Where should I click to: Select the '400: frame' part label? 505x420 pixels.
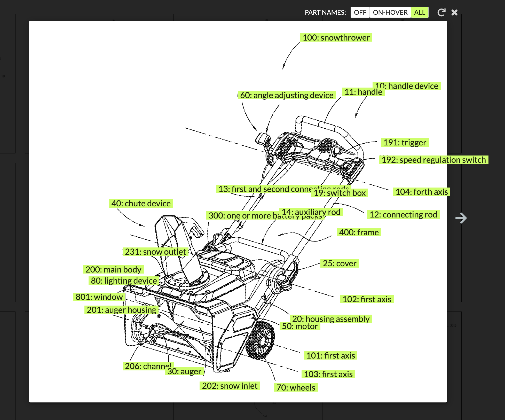click(359, 232)
